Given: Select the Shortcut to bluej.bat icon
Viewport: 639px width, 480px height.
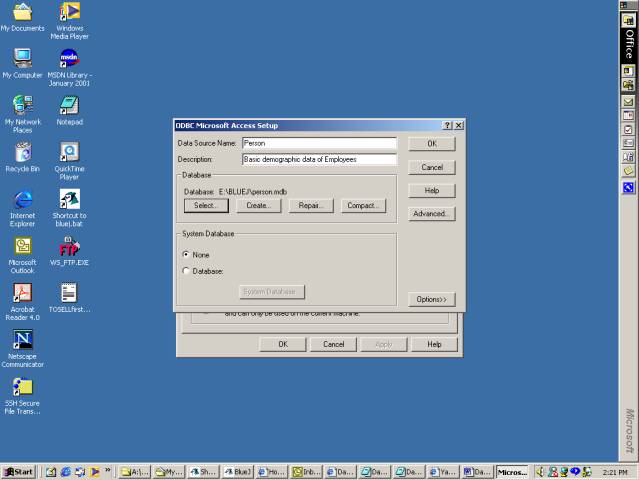Looking at the screenshot, I should coord(69,208).
